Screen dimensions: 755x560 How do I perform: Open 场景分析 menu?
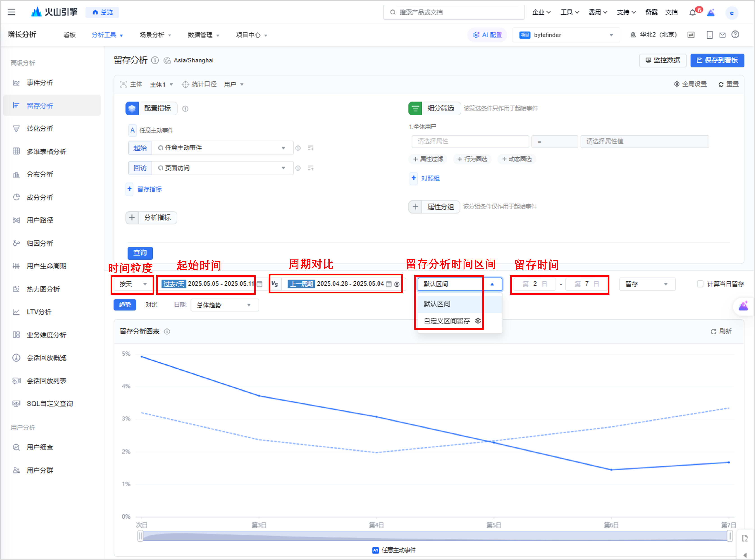tap(155, 35)
